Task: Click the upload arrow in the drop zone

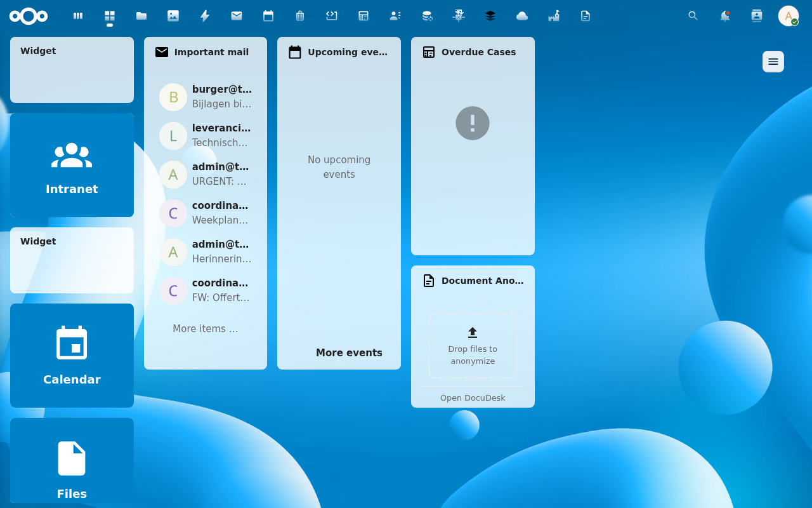Action: click(473, 332)
